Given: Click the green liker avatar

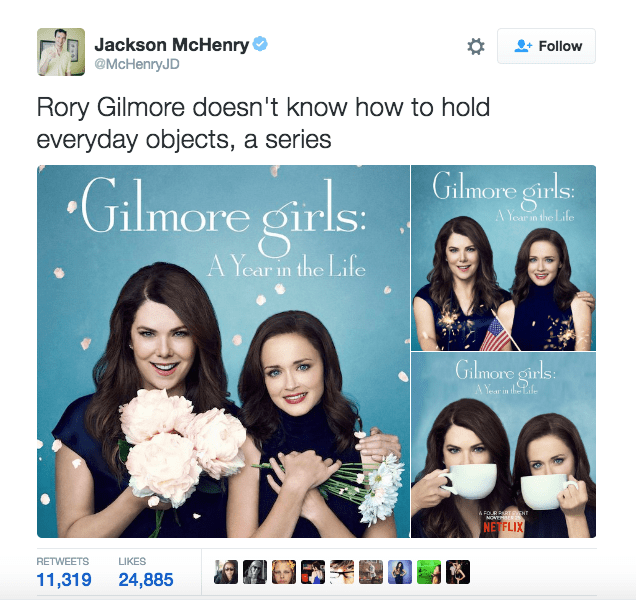Looking at the screenshot, I should pos(429,572).
